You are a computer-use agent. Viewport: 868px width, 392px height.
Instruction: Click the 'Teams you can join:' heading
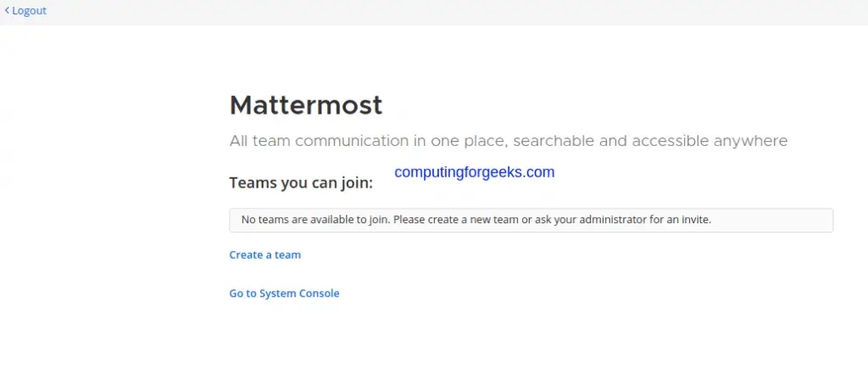[301, 182]
